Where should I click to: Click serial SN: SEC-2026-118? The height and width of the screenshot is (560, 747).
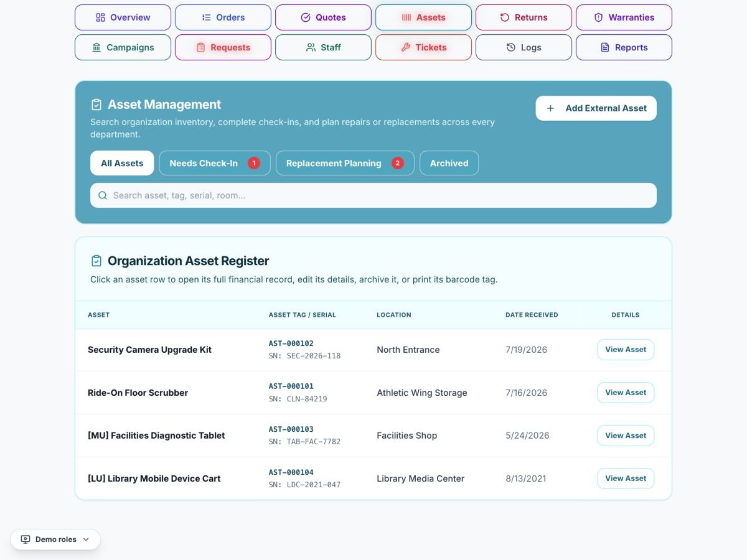(x=305, y=356)
